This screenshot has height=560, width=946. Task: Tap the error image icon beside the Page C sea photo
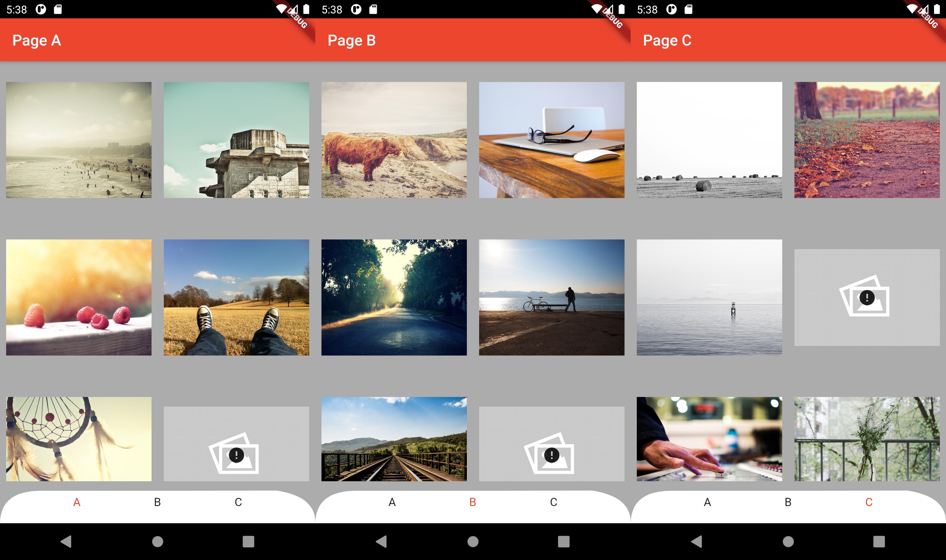[867, 298]
